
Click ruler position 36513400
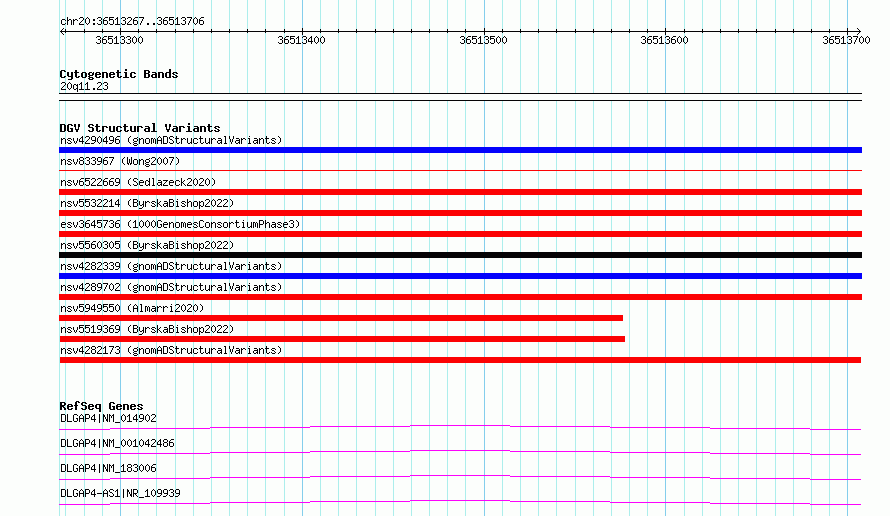[x=301, y=40]
